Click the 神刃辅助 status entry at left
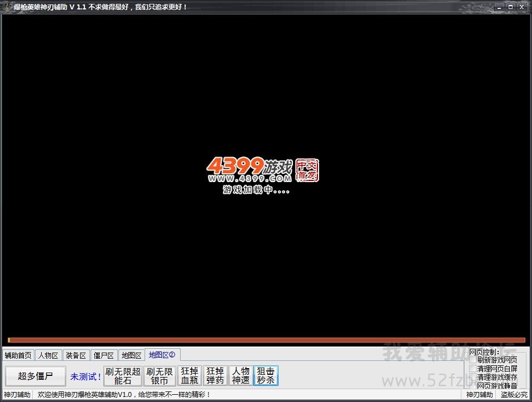This screenshot has height=402, width=532. click(17, 395)
